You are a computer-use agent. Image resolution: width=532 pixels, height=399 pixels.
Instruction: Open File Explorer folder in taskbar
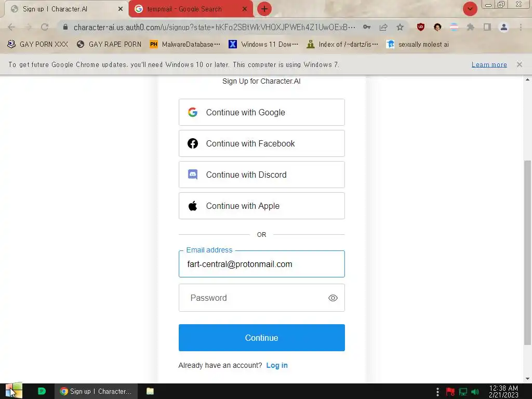tap(150, 391)
